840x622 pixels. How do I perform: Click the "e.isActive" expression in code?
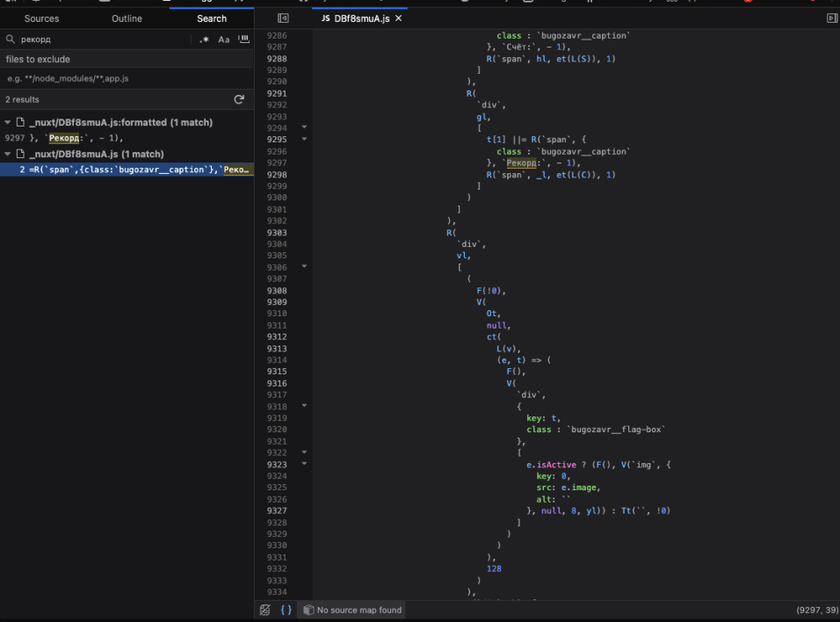(x=551, y=465)
